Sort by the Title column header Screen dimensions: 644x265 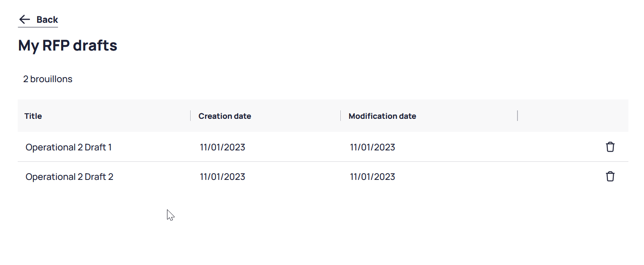pos(33,116)
